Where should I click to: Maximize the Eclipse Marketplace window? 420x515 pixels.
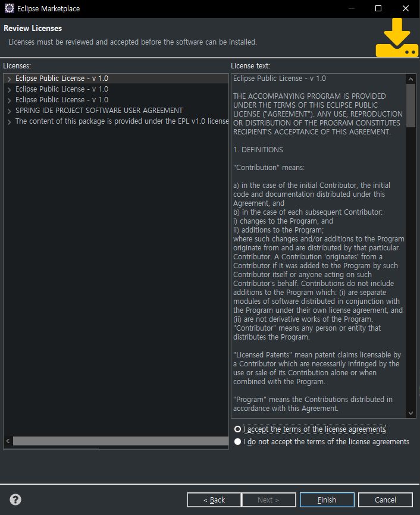[x=378, y=8]
